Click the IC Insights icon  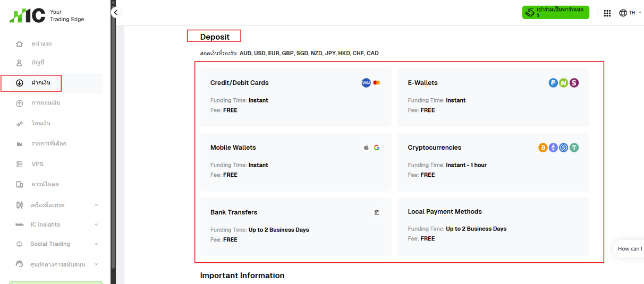(x=20, y=225)
